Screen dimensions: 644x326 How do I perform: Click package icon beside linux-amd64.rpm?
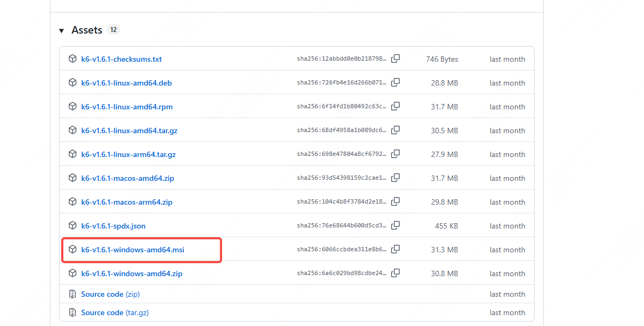[x=73, y=106]
